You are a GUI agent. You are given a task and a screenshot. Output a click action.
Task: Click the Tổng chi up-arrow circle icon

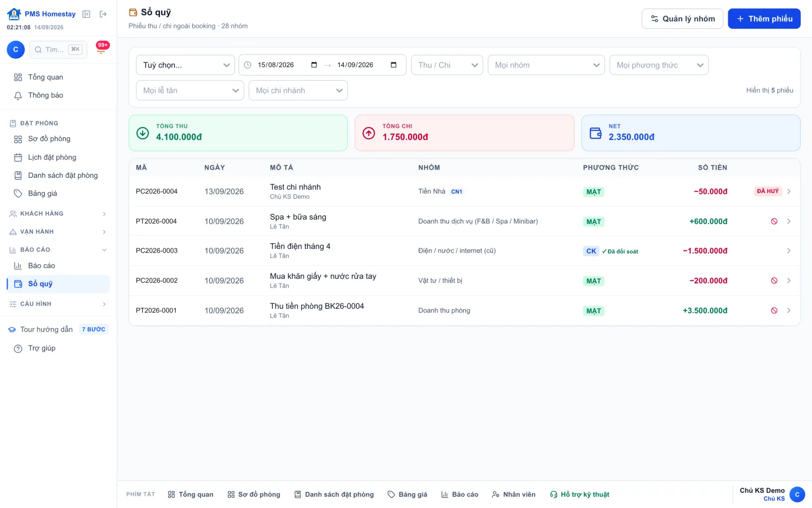pyautogui.click(x=369, y=133)
